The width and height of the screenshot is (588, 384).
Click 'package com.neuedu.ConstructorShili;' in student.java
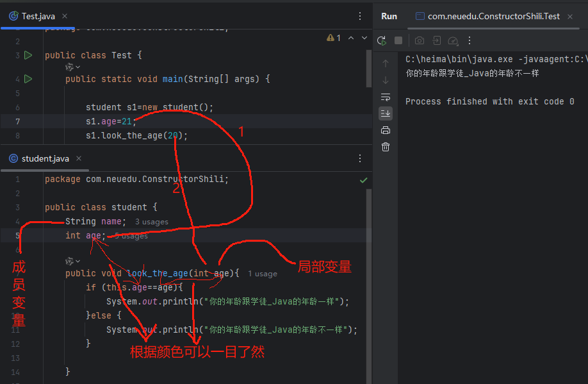[x=136, y=179]
